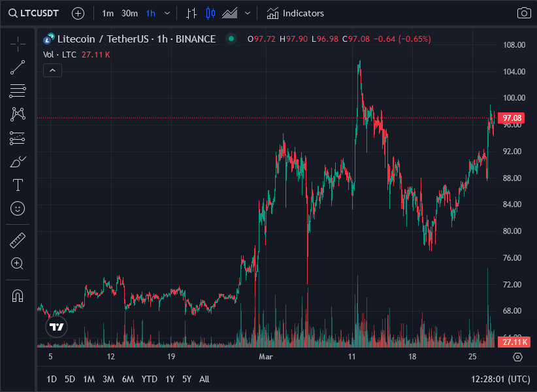Screen dimensions: 537x392
Task: Click the green market status dot
Action: point(231,39)
